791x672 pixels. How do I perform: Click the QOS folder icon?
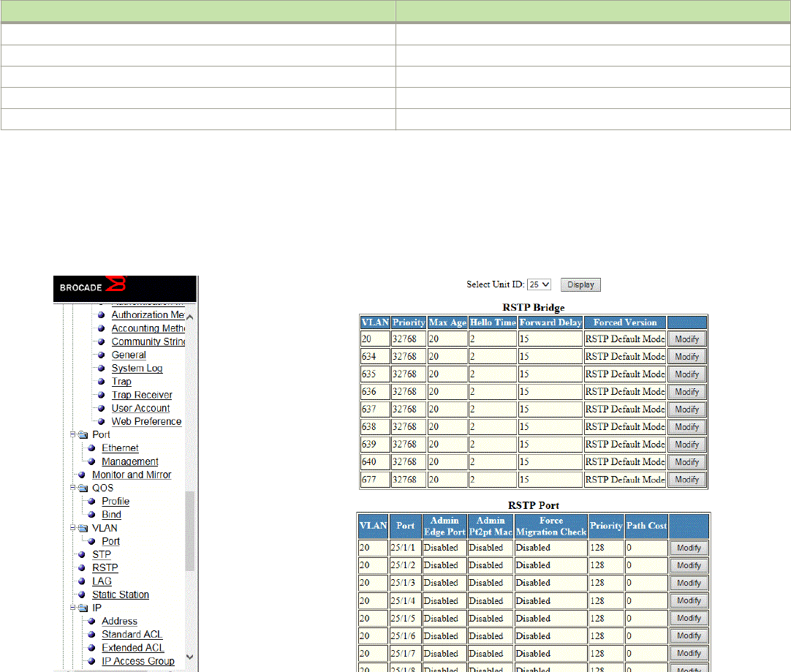tap(83, 488)
